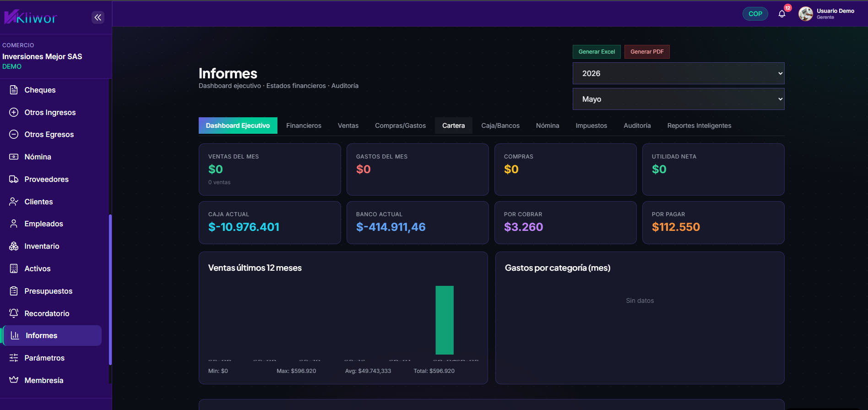Go to Otros Ingresos in sidebar
Viewport: 868px width, 410px height.
[52, 112]
